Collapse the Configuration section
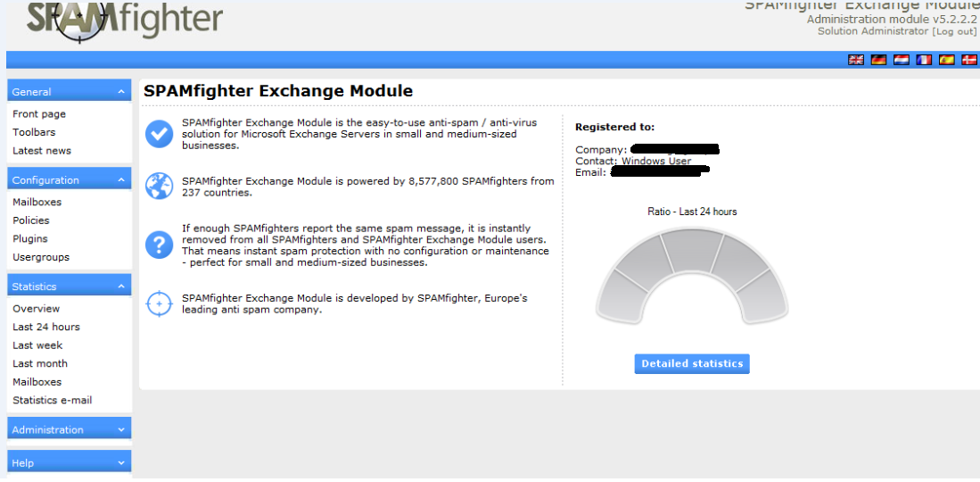This screenshot has width=980, height=482. click(x=121, y=180)
